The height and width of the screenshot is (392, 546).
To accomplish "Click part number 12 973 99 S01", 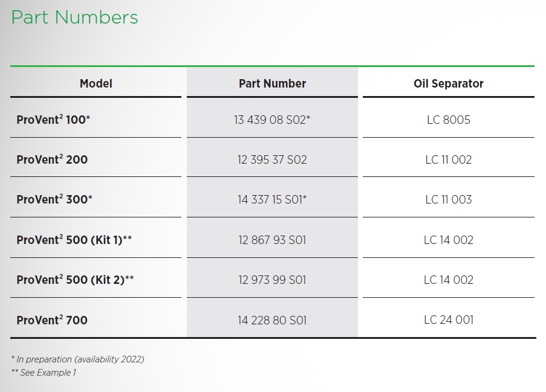I will pos(272,280).
